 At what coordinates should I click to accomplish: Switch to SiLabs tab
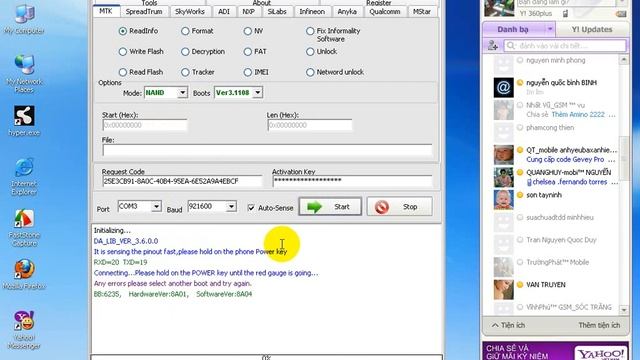point(277,12)
